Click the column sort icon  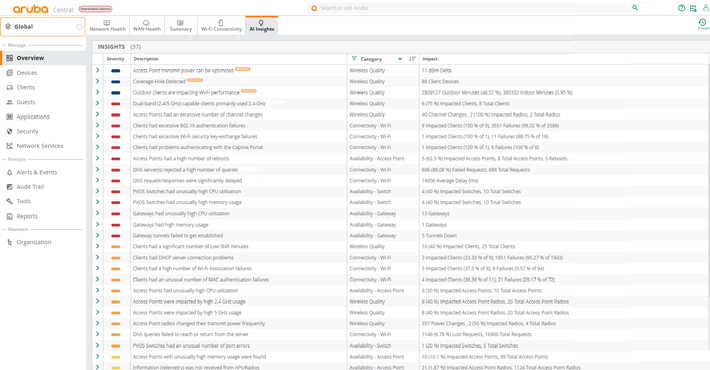click(x=413, y=59)
